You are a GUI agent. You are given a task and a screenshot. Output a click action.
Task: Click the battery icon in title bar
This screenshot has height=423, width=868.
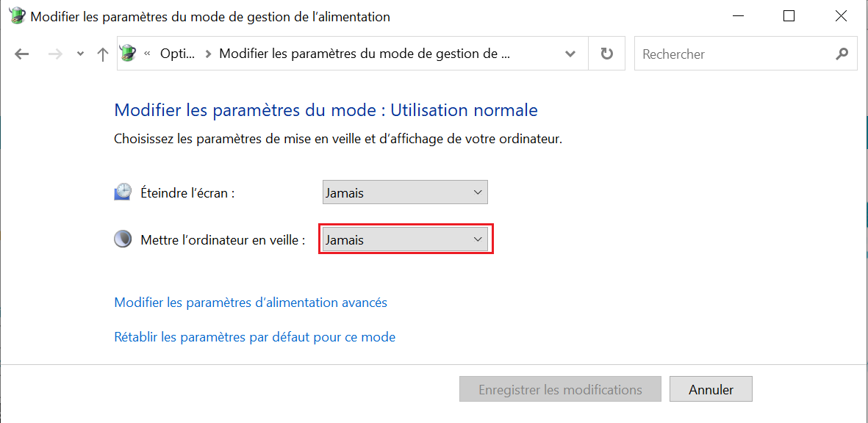point(18,16)
